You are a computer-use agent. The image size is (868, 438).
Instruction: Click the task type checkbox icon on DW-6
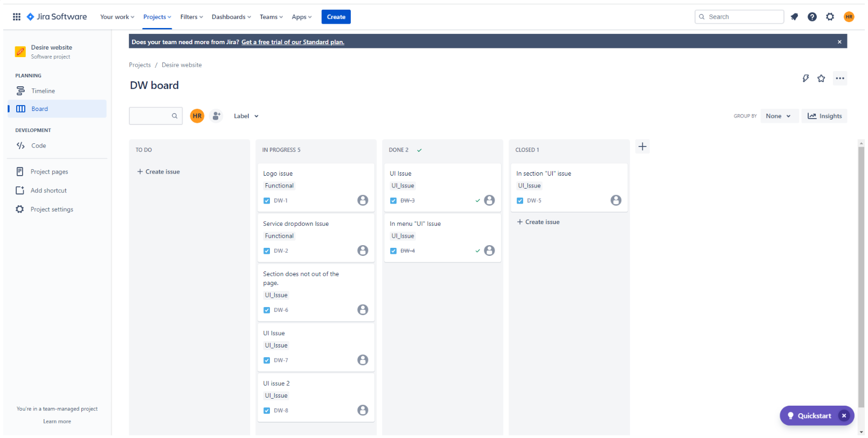[267, 310]
